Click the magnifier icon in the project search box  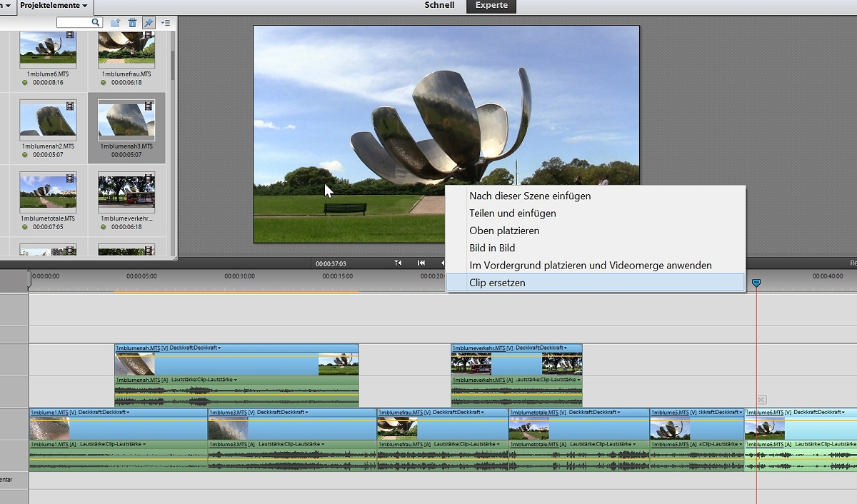coord(96,23)
